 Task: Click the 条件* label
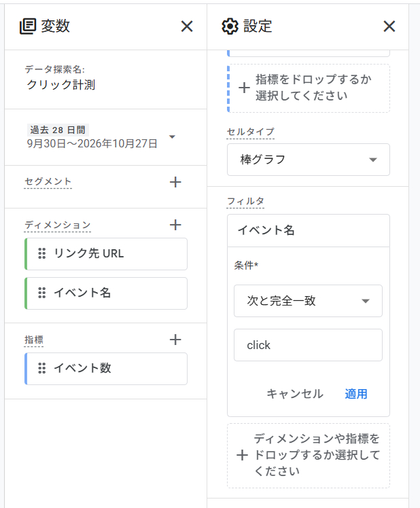246,266
